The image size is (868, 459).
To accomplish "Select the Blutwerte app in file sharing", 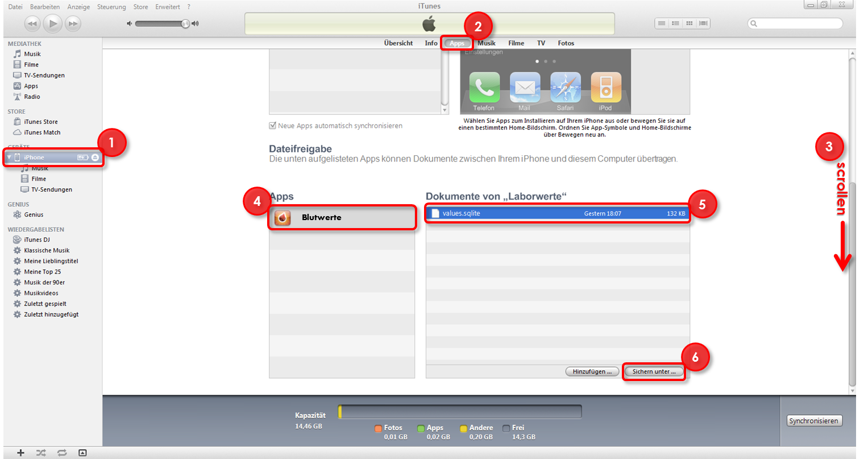I will [342, 218].
